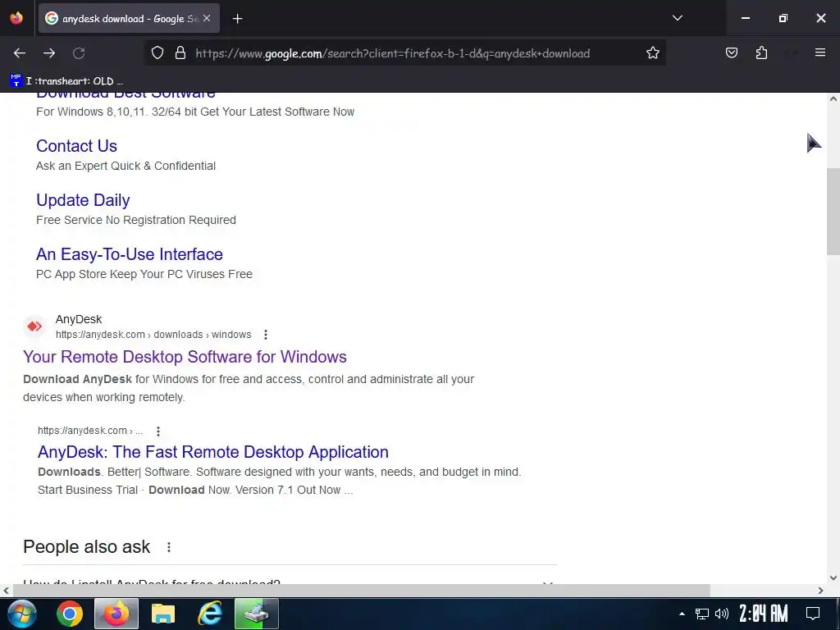Go back using the back arrow
This screenshot has height=630, width=840.
[x=20, y=53]
